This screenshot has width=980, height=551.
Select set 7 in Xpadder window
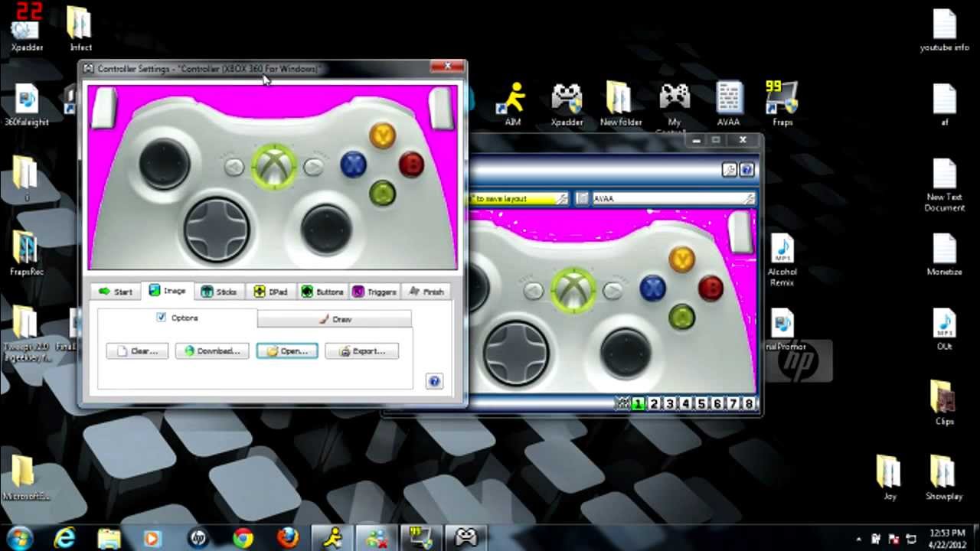point(733,404)
